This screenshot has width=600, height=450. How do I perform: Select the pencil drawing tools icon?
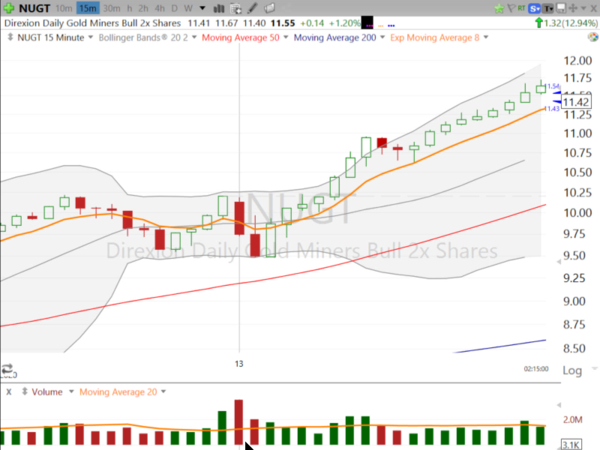pos(253,8)
